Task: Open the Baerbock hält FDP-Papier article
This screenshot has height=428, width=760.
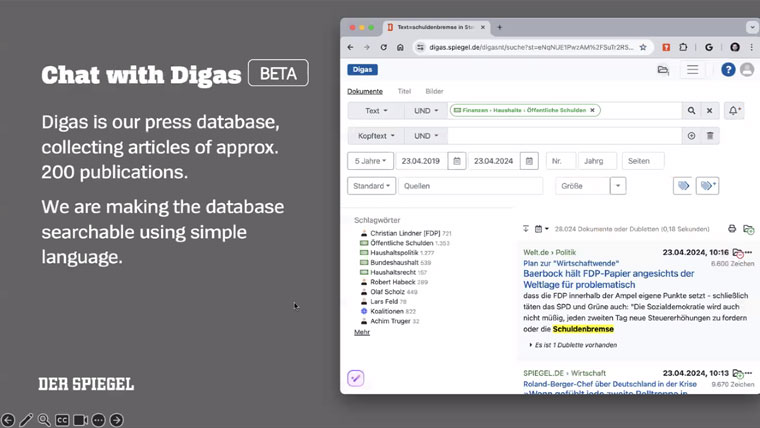Action: pos(608,279)
